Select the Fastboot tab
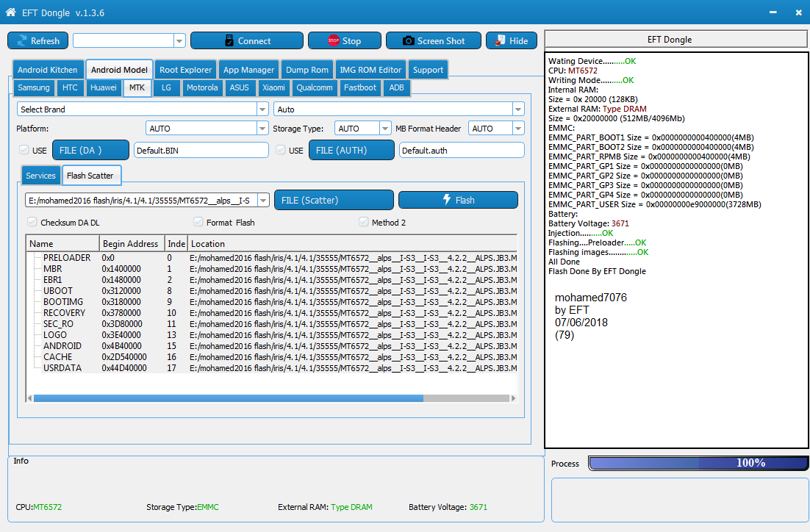This screenshot has width=810, height=532. 359,87
